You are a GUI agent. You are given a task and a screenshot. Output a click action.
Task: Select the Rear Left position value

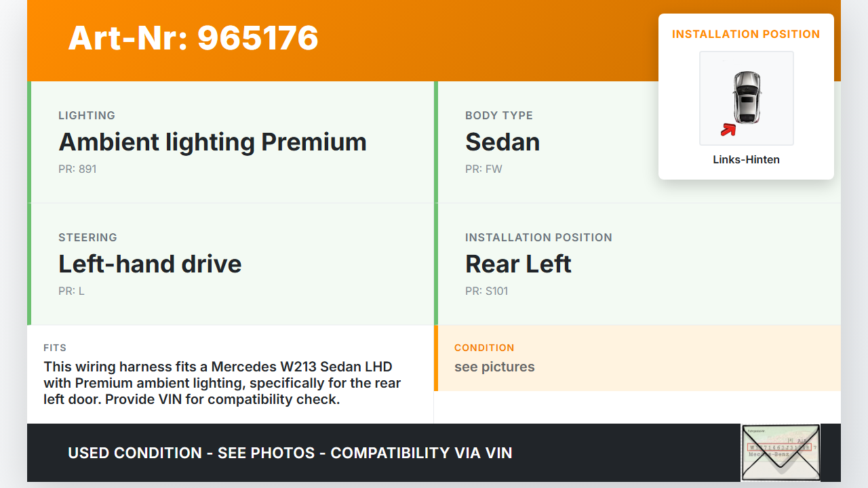click(518, 264)
